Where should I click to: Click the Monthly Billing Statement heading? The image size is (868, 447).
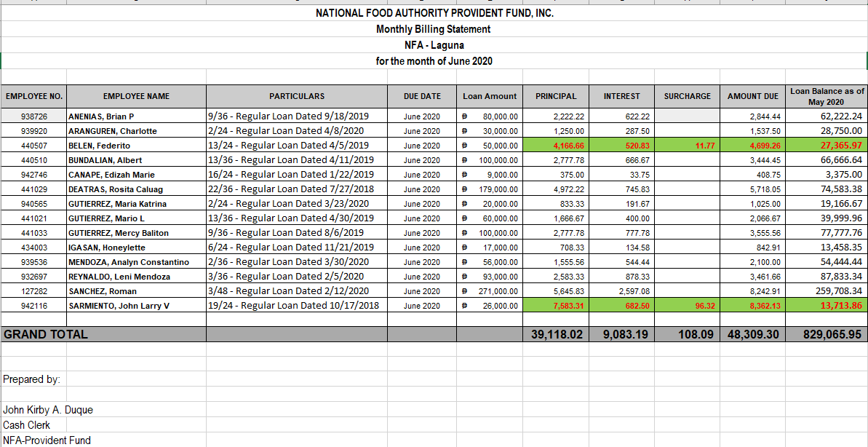click(434, 29)
